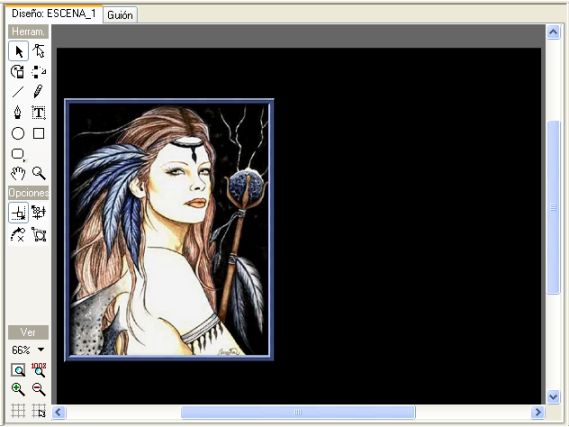This screenshot has height=427, width=569.
Task: Select the Motion Path tool
Action: (38, 71)
